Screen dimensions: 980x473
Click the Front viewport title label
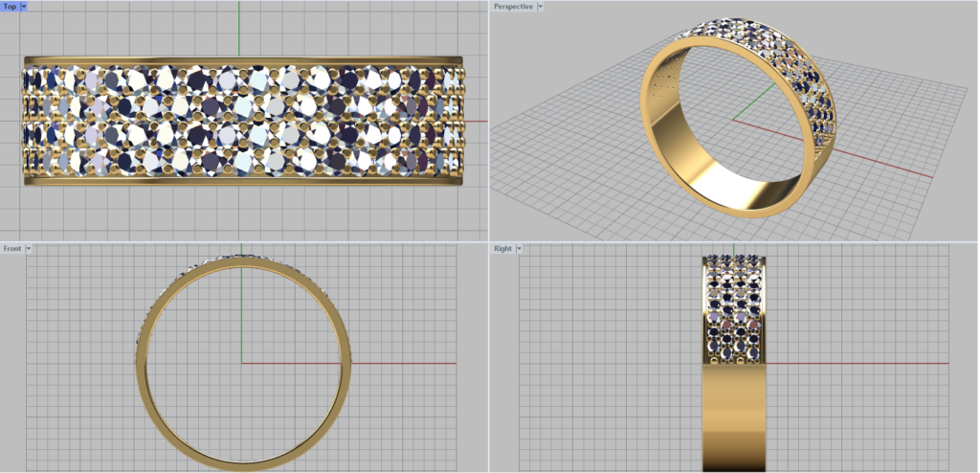12,248
